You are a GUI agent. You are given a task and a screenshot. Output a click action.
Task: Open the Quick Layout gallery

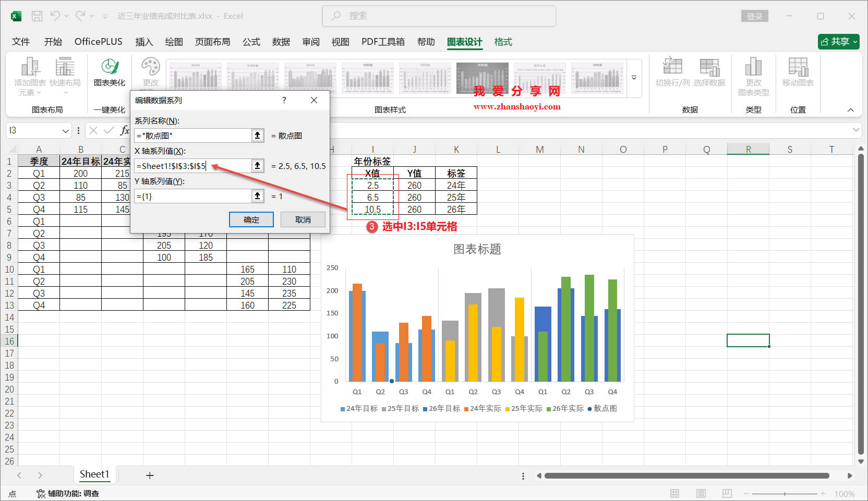[65, 77]
